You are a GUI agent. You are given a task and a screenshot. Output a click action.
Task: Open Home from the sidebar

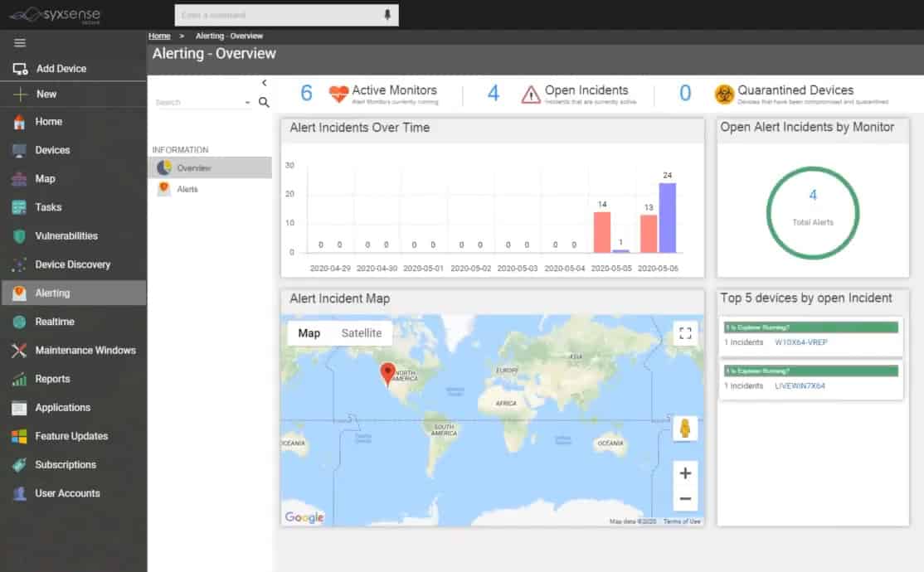73,122
